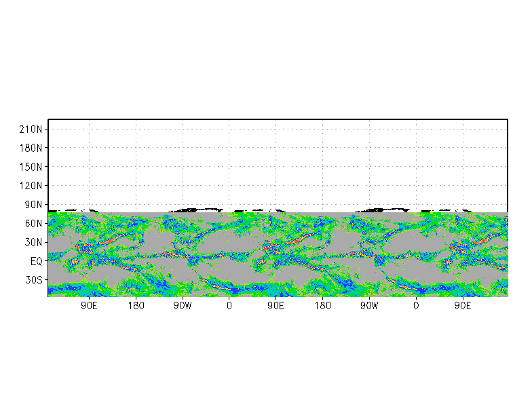532x415 pixels.
Task: Click the middle 90E longitude label
Action: pyautogui.click(x=275, y=306)
